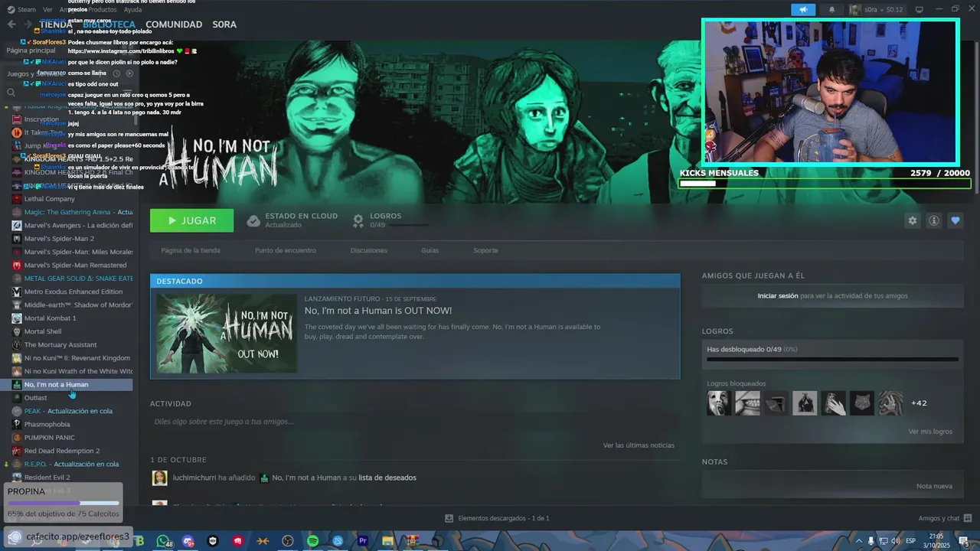Open Página de la tienda tab
The image size is (980, 551).
tap(191, 250)
